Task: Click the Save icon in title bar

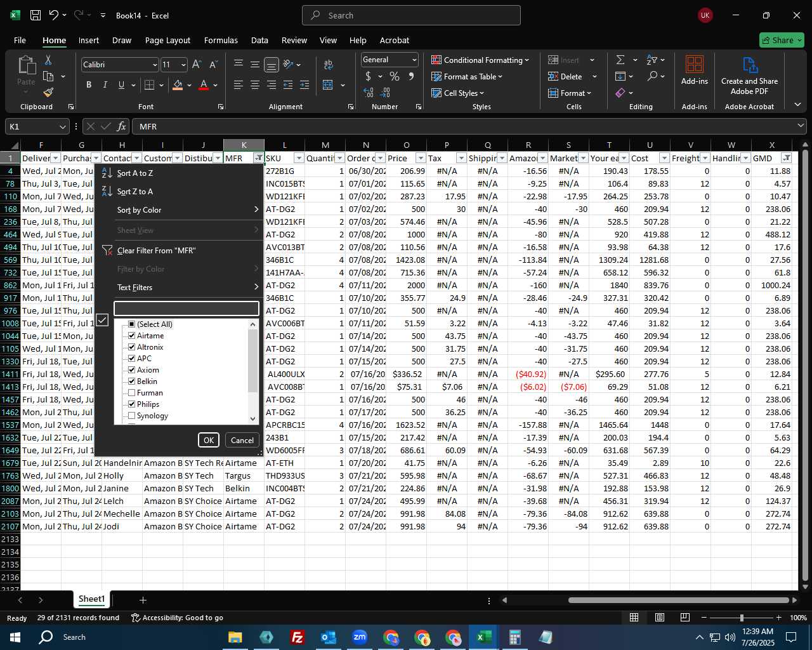Action: (36, 15)
